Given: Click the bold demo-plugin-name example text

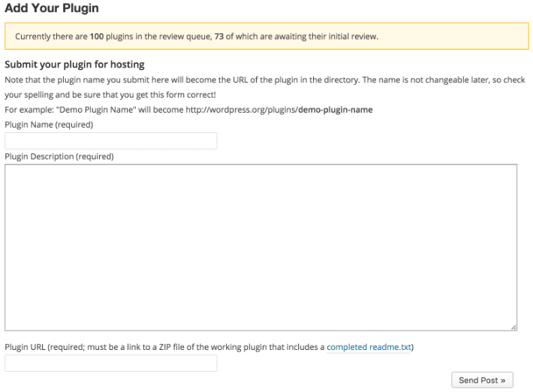Looking at the screenshot, I should click(x=335, y=110).
